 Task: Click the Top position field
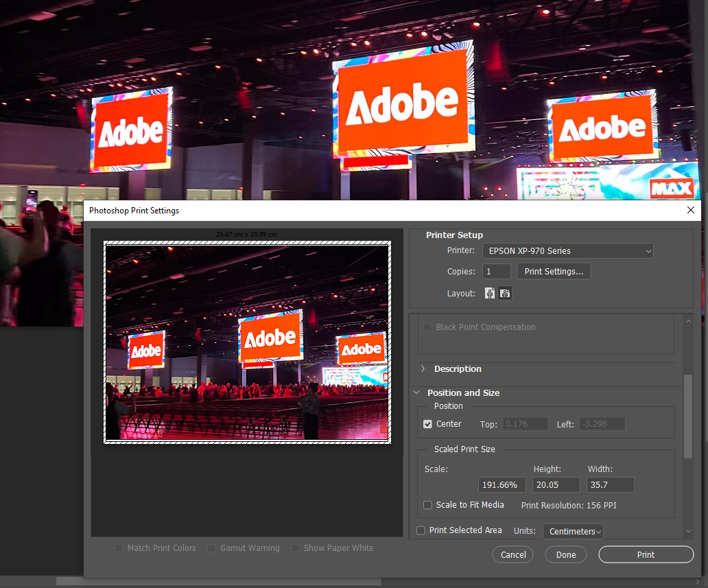pos(525,424)
